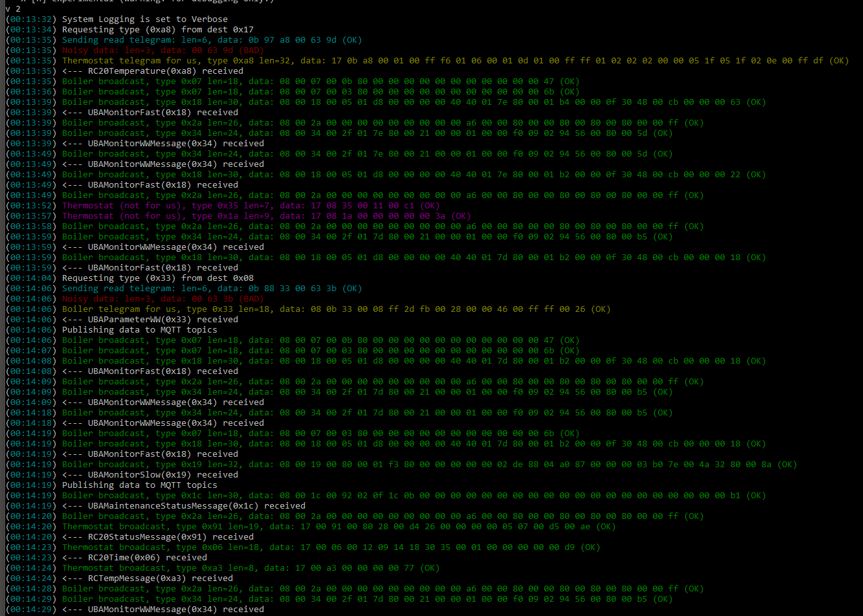Click the yellow Thermostat telegram type 0xa8 line
Image resolution: width=863 pixels, height=616 pixels.
(259, 60)
